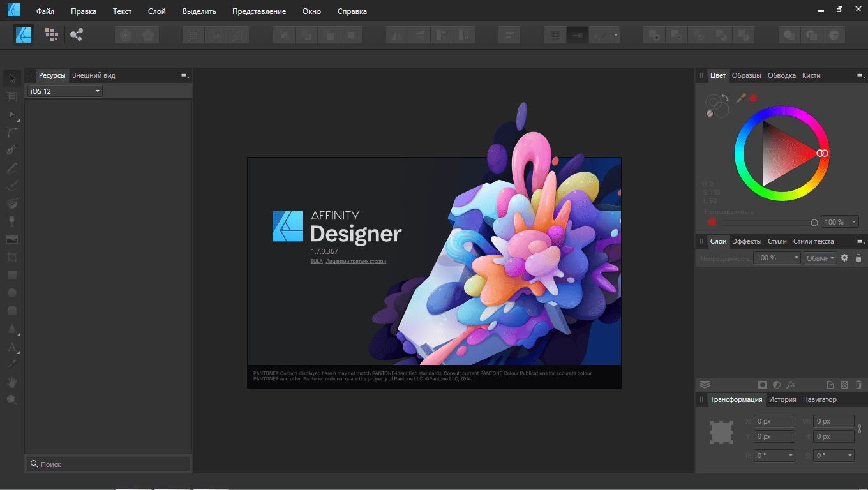This screenshot has height=490, width=868.
Task: Open the Слой menu
Action: (x=156, y=11)
